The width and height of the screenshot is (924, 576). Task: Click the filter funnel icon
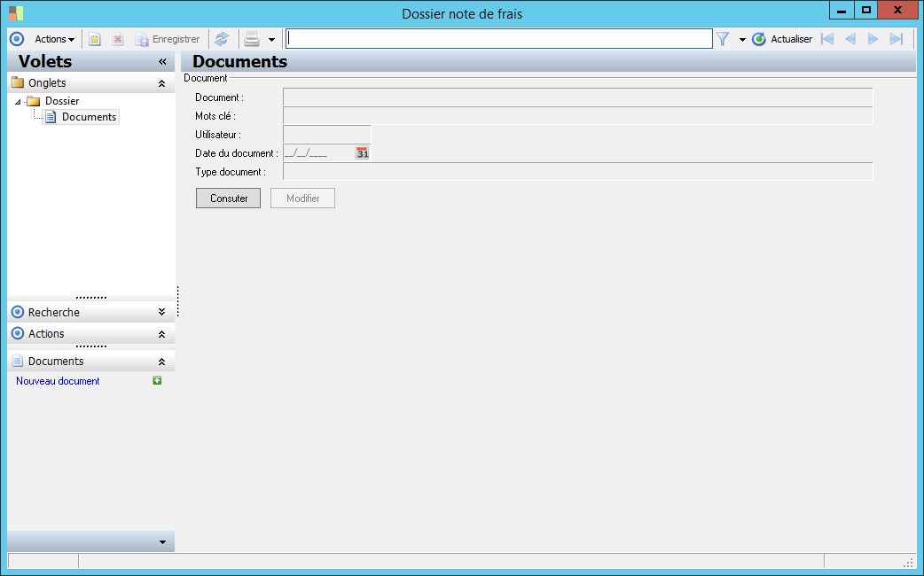[723, 40]
